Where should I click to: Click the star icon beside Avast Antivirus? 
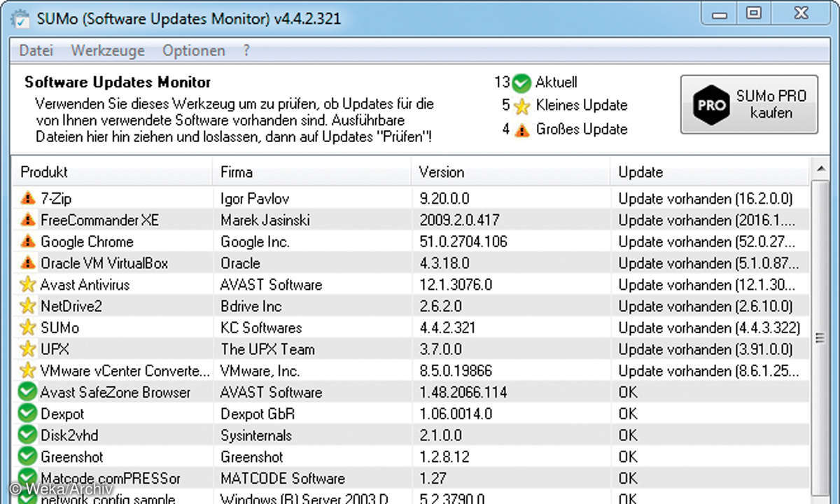(27, 285)
